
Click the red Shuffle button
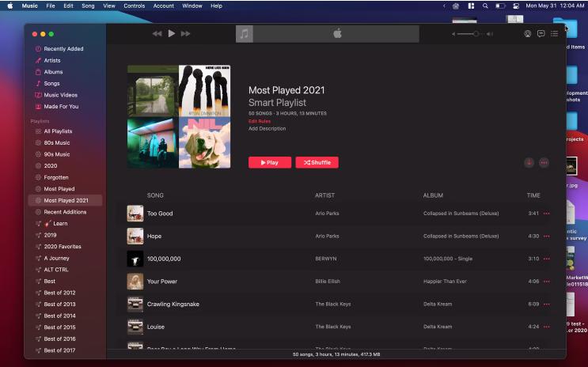tap(317, 162)
